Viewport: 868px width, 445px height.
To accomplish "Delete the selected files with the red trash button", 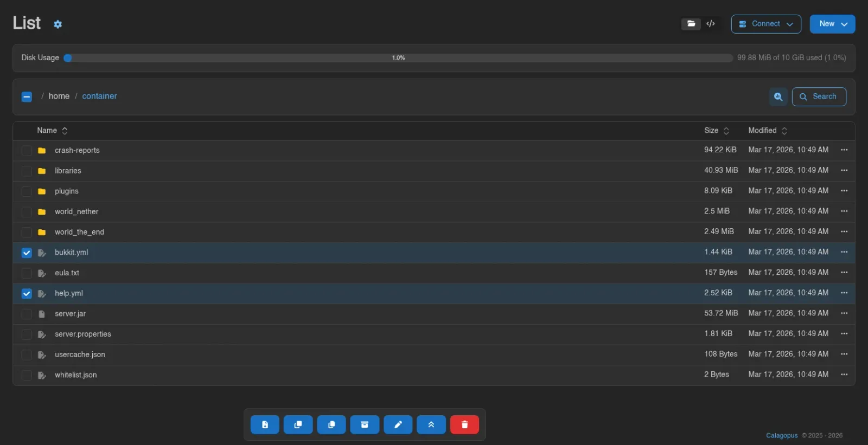I will 464,425.
